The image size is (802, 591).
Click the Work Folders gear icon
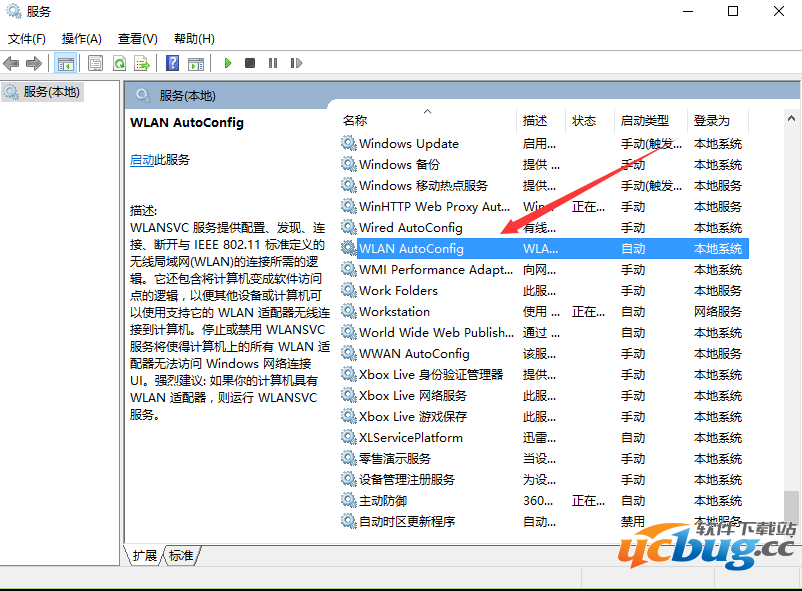[x=348, y=290]
